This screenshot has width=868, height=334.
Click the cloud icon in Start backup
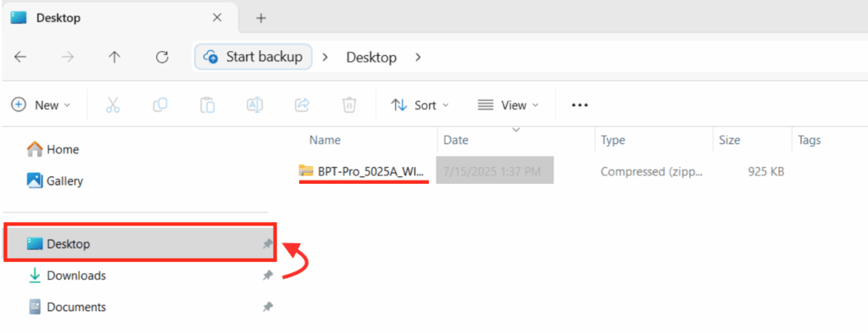point(211,57)
